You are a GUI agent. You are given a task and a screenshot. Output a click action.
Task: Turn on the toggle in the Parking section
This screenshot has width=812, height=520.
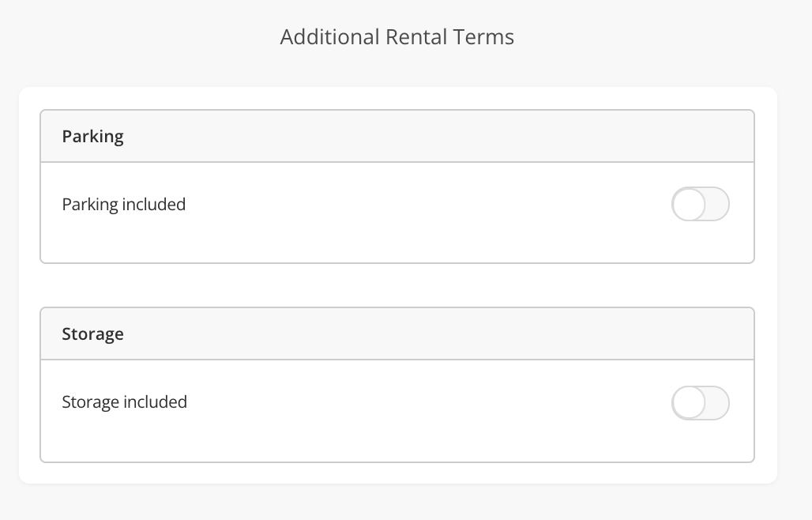coord(700,204)
